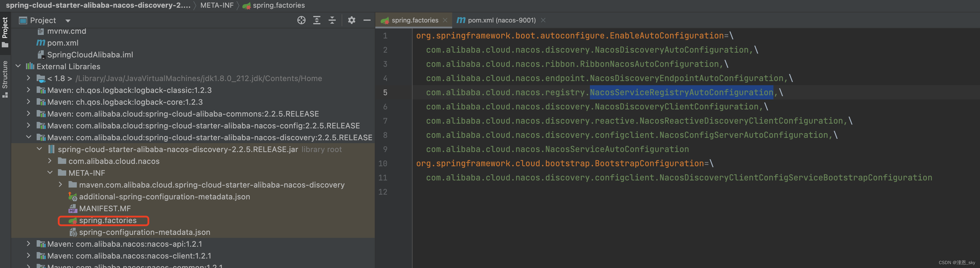Screen dimensions: 980x268
Task: Click the Project view window icon
Action: tap(23, 20)
